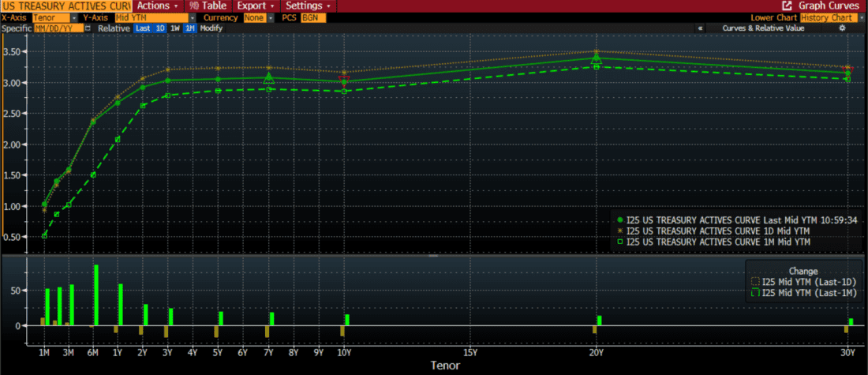The width and height of the screenshot is (868, 375).
Task: Click the double-chevron collapse icon left of Curves & Relative Value
Action: 700,28
